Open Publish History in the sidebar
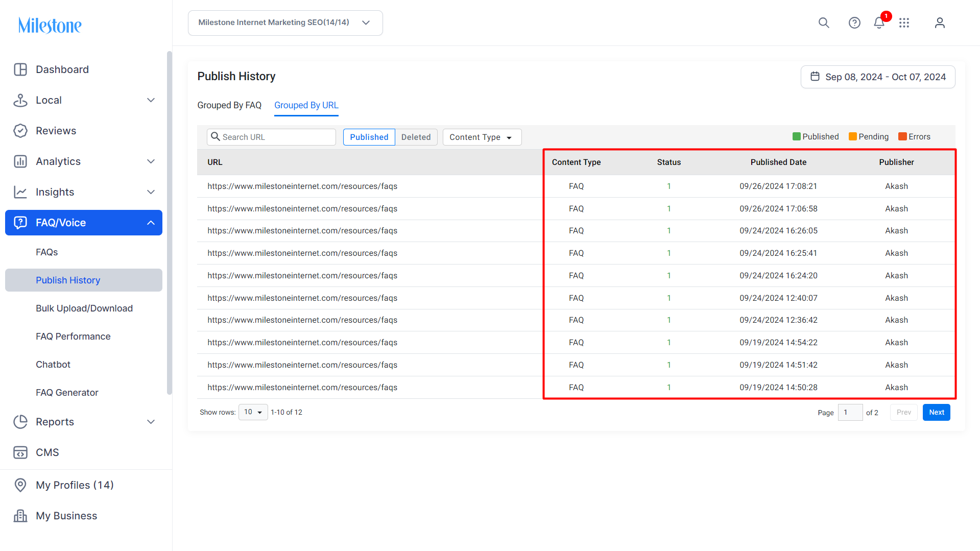980x551 pixels. 84,280
